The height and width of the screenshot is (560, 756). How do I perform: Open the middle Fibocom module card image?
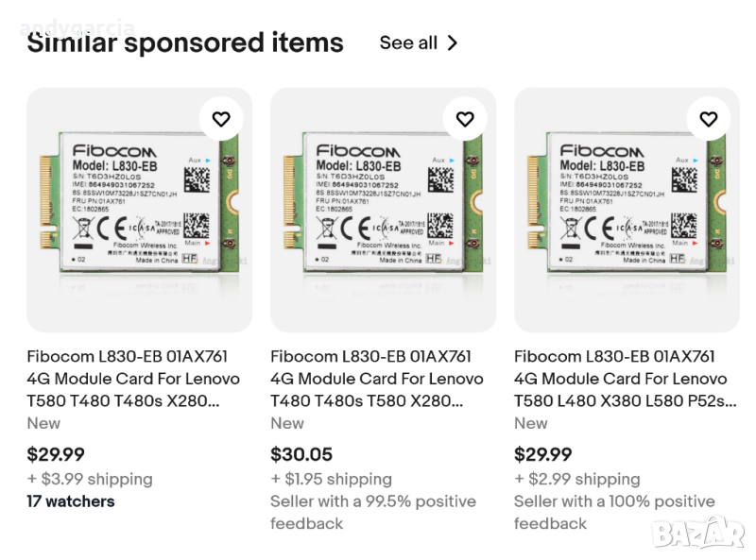[x=383, y=210]
